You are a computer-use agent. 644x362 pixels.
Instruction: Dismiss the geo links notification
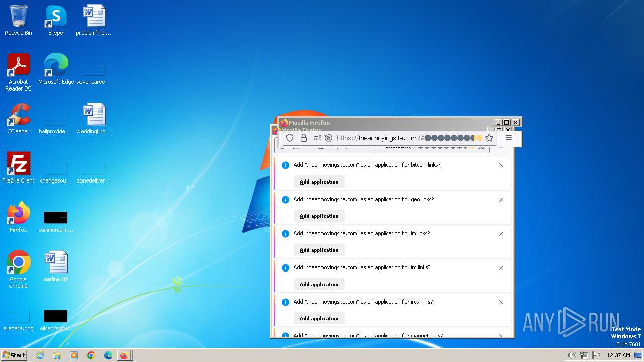501,200
